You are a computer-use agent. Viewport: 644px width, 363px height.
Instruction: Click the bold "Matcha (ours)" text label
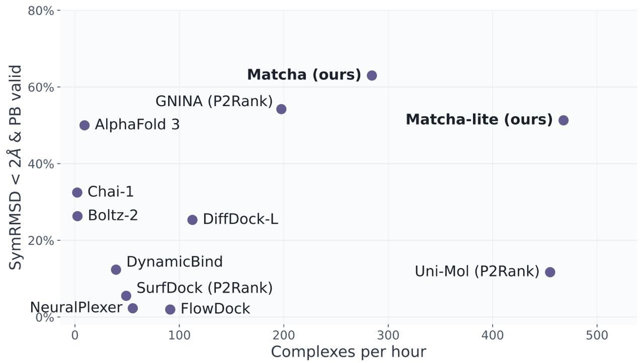(304, 75)
